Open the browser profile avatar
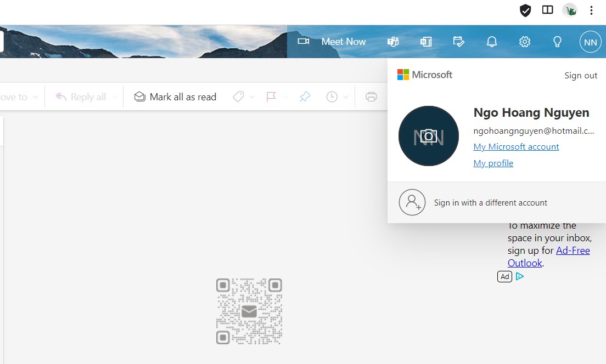 (x=570, y=10)
